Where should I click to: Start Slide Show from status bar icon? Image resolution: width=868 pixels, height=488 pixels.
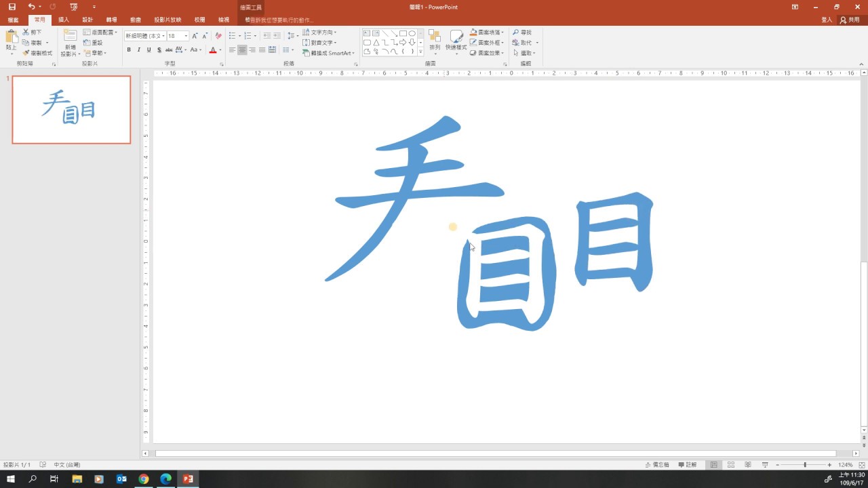click(x=765, y=465)
